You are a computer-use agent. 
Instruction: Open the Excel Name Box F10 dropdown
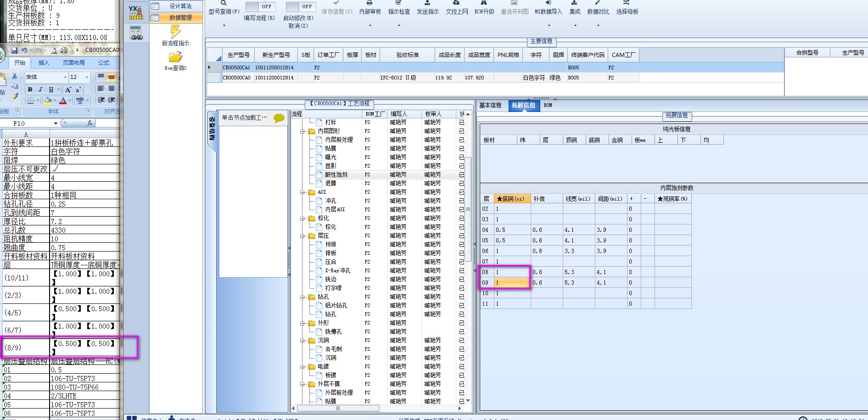coord(56,123)
